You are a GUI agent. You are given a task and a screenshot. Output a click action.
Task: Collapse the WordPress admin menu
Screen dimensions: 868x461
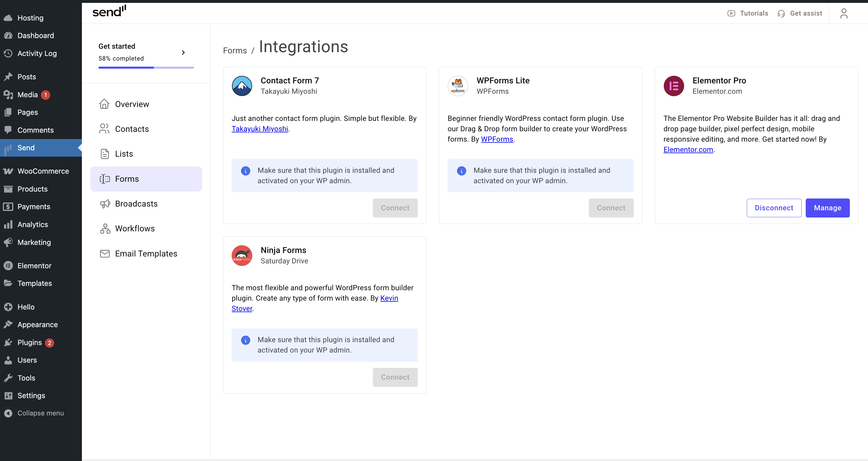point(41,413)
